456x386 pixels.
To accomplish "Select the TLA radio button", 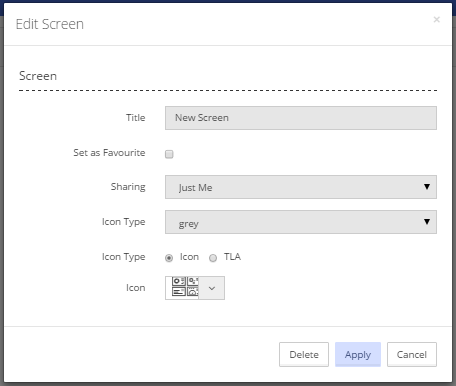I will tap(213, 258).
